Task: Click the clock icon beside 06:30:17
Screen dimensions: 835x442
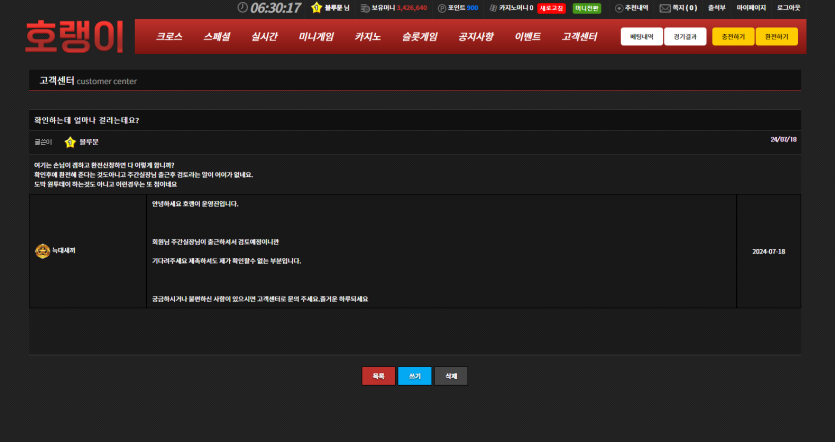Action: point(242,7)
